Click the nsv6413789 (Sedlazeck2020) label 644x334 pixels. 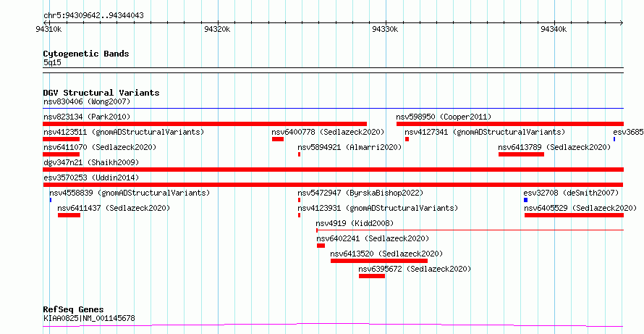554,147
